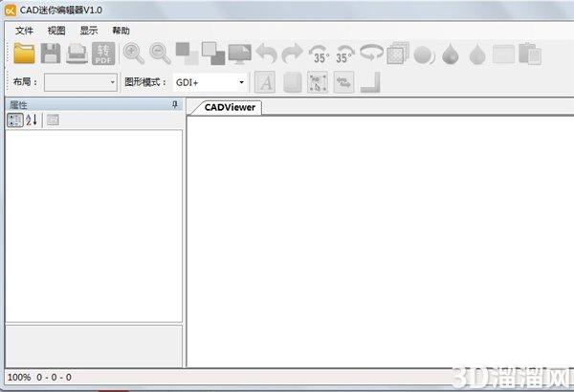
Task: Click the light square over dark square icon
Action: (x=213, y=54)
